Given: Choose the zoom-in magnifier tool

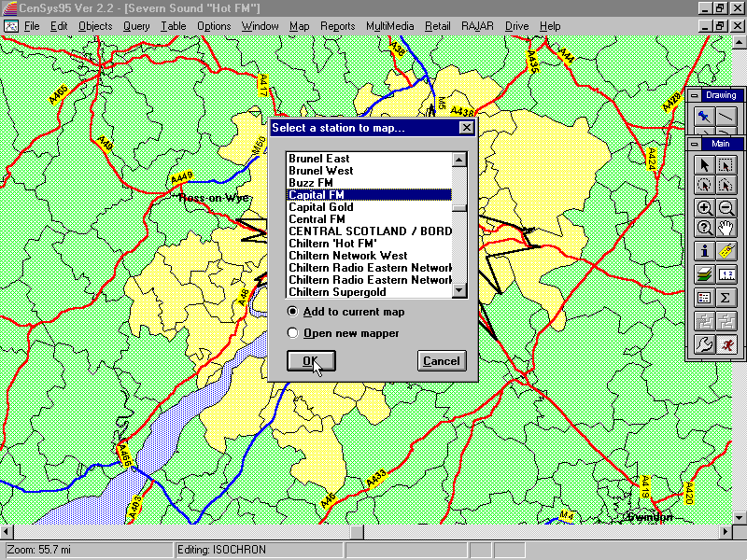Looking at the screenshot, I should point(705,208).
